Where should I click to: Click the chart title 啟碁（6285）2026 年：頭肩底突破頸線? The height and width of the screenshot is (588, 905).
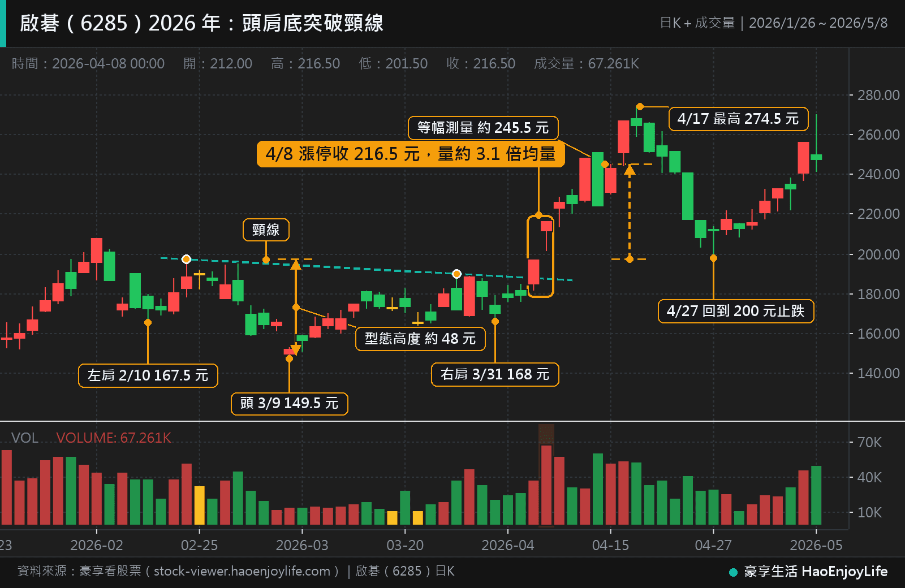(201, 23)
